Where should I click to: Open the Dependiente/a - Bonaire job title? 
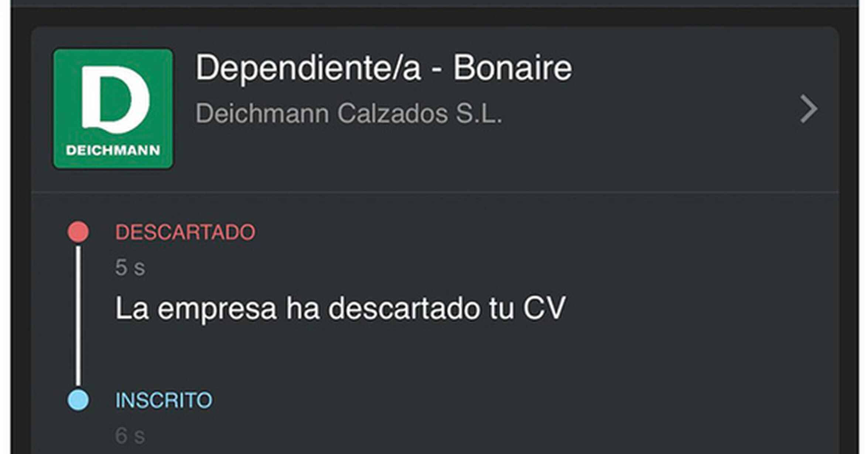click(x=383, y=68)
